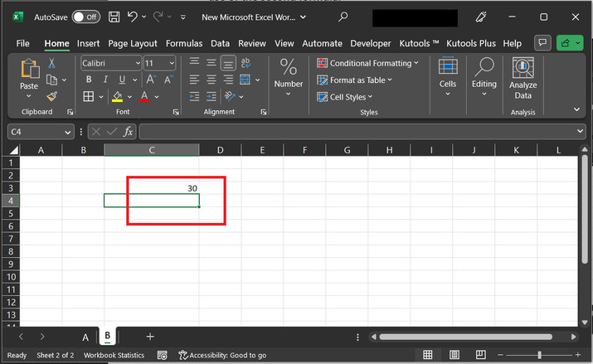593x364 pixels.
Task: Click the Cut scissors icon
Action: [51, 63]
